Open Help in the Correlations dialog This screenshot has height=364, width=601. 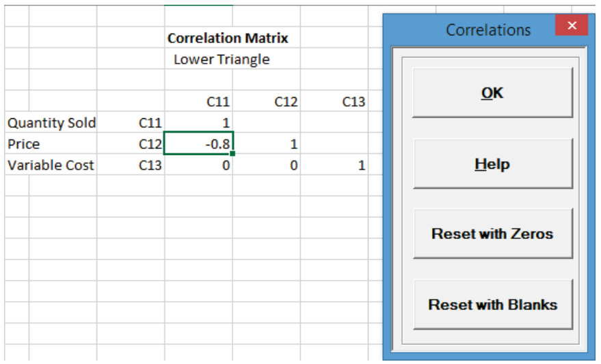pyautogui.click(x=492, y=164)
